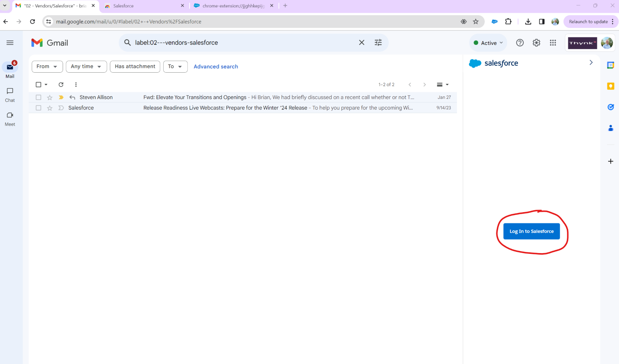Open Google Calendar side panel
This screenshot has width=619, height=364.
610,65
